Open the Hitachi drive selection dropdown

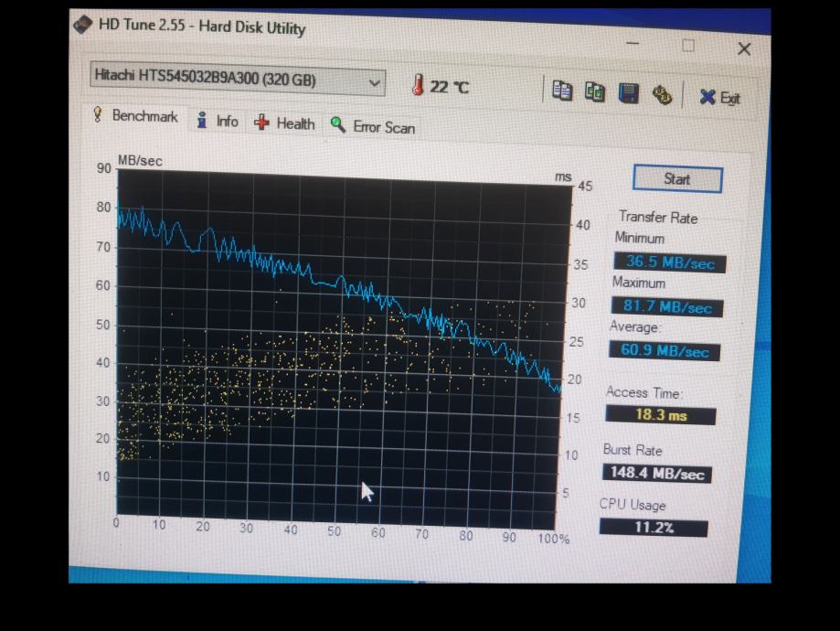point(238,79)
